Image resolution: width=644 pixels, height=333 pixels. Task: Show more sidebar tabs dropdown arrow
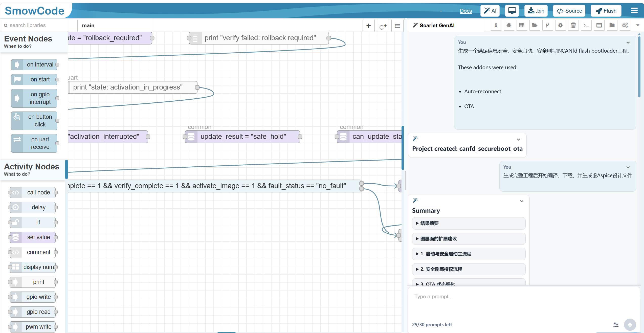pyautogui.click(x=638, y=25)
